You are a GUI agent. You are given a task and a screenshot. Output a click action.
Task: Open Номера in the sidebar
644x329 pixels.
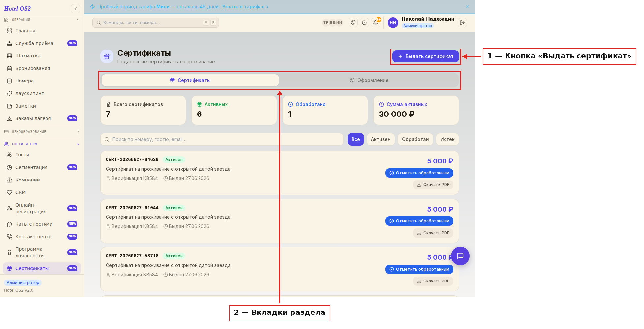point(42,81)
